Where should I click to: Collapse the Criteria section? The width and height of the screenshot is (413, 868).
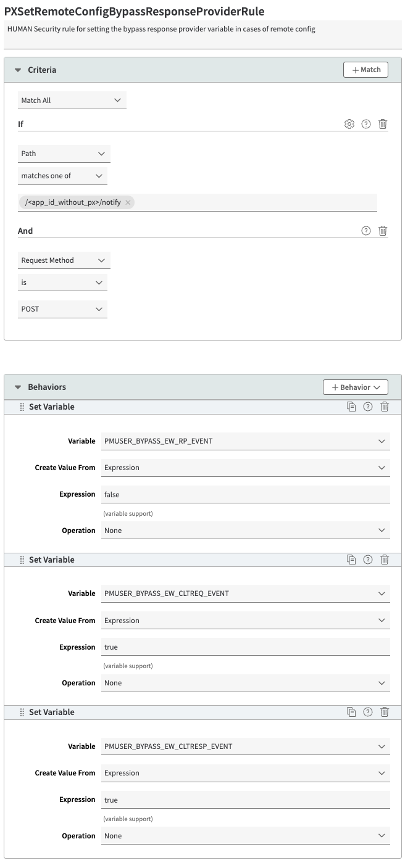(18, 70)
